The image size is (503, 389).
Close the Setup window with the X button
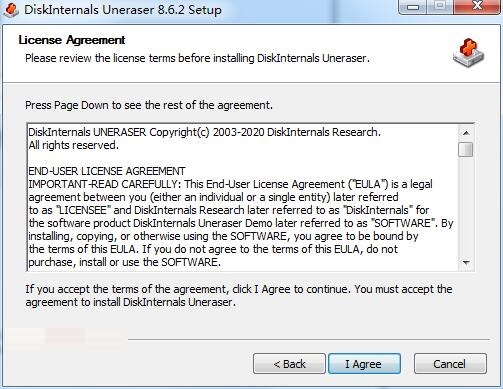pyautogui.click(x=477, y=7)
